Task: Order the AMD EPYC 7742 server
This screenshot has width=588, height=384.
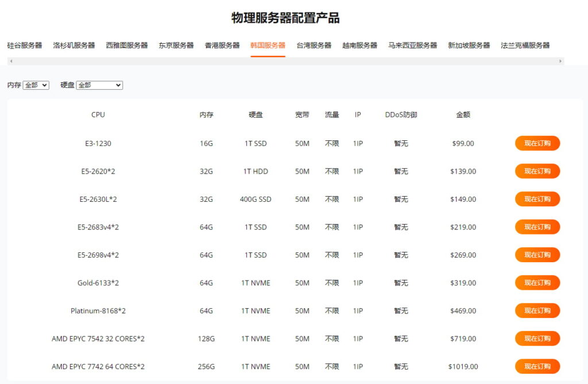Action: coord(537,366)
